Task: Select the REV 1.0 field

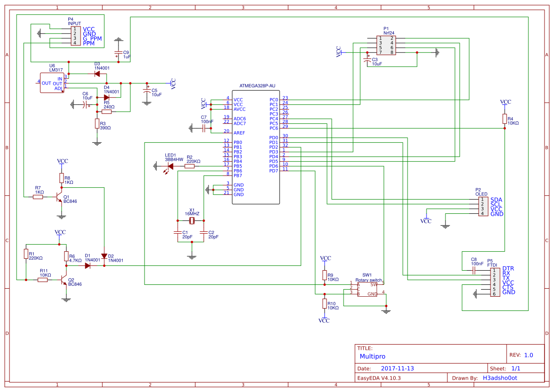Action: (527, 354)
